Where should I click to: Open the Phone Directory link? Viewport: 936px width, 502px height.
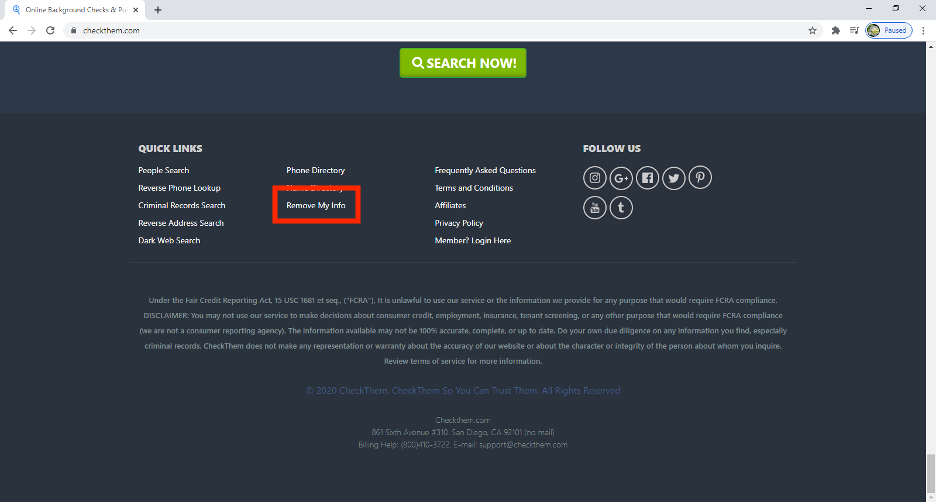[x=315, y=170]
